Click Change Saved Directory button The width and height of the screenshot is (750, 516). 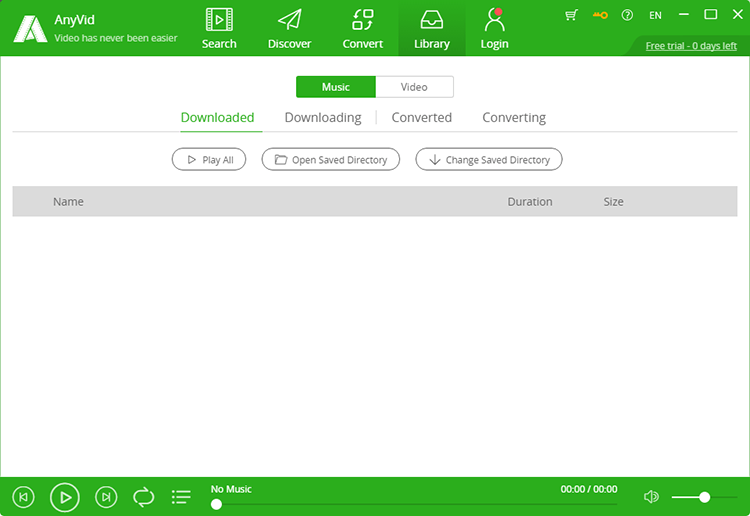(489, 159)
